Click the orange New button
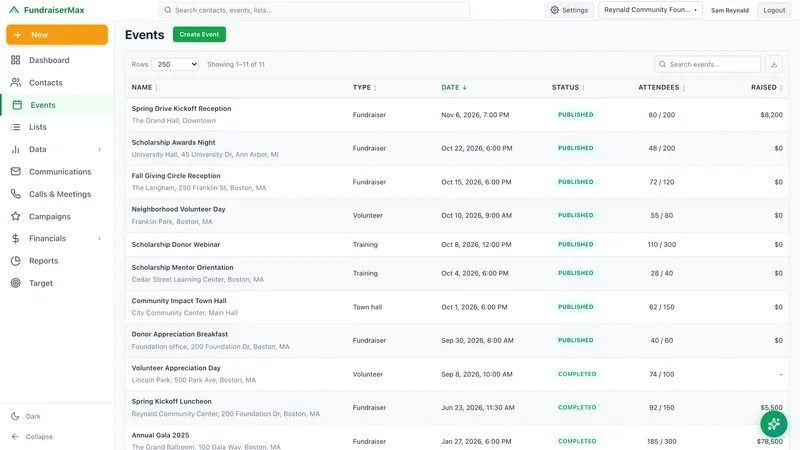The width and height of the screenshot is (800, 450). coord(57,35)
